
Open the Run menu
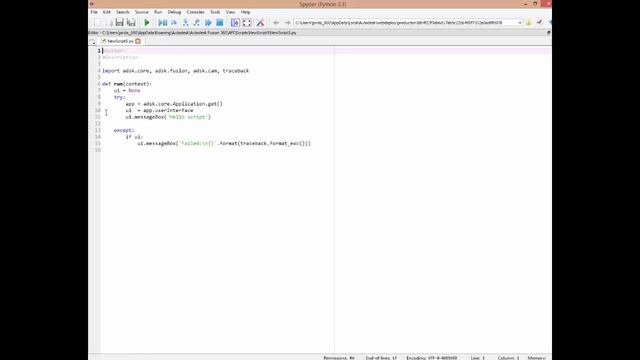[x=158, y=12]
